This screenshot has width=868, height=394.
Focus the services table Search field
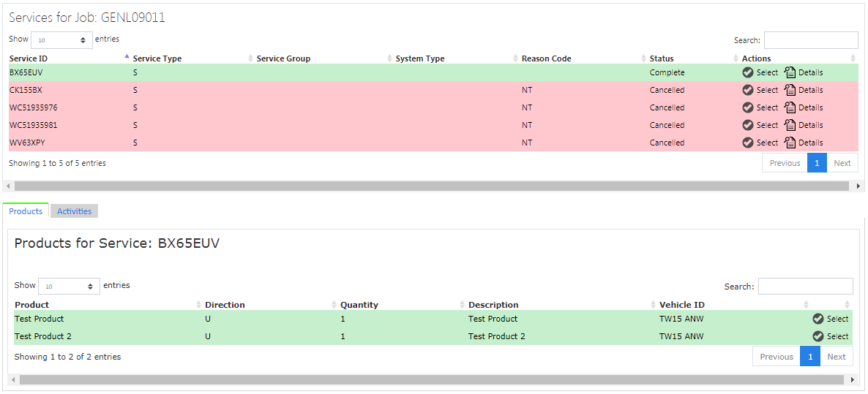(811, 39)
